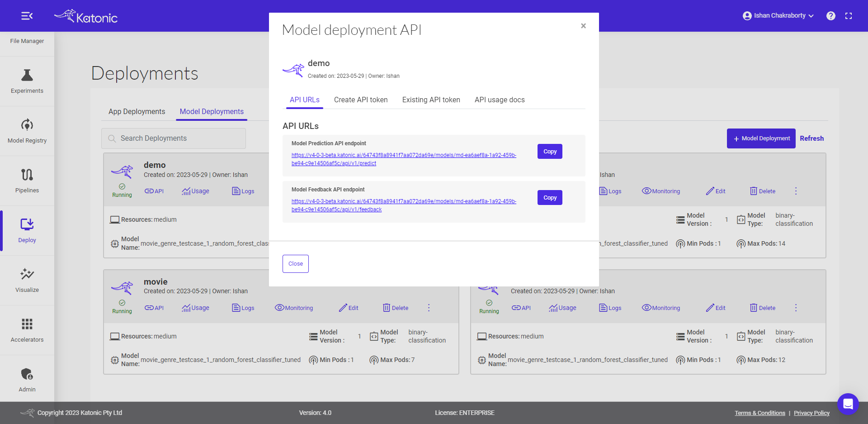Click the + Model Deployment button
This screenshot has width=868, height=424.
coord(761,138)
